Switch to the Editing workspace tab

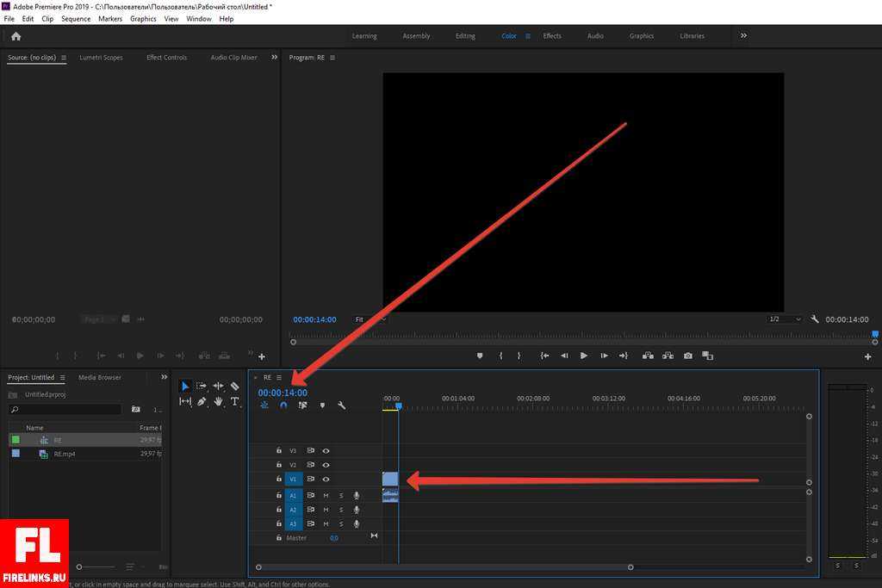[x=465, y=36]
